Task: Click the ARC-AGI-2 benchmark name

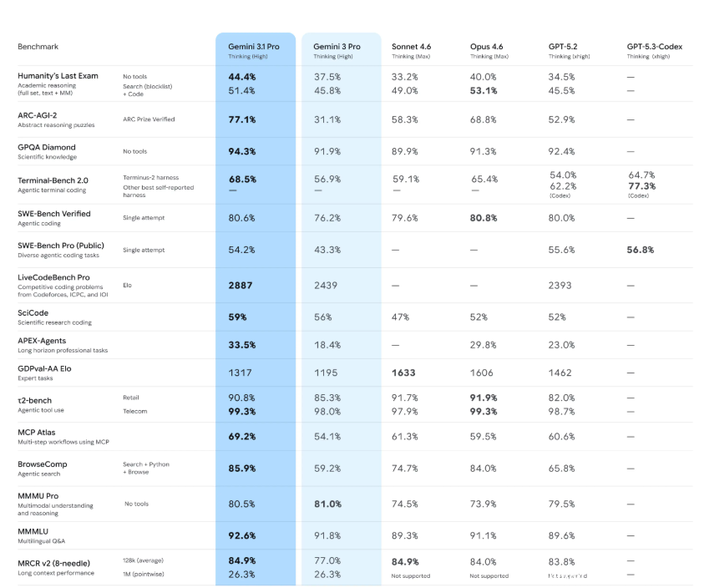Action: tap(38, 115)
